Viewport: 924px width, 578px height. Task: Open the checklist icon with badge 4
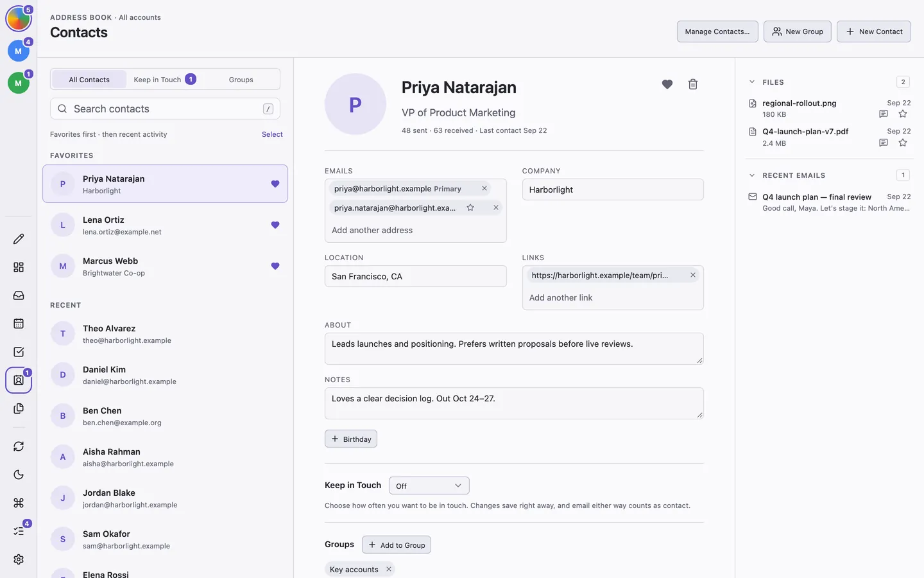tap(19, 531)
